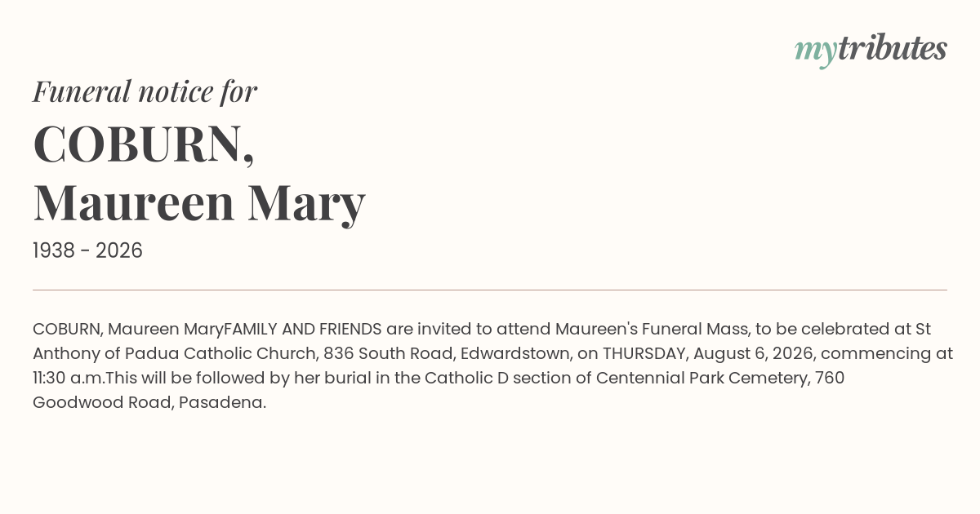Click the green "my" part of logo
Viewport: 980px width, 514px height.
click(x=815, y=52)
